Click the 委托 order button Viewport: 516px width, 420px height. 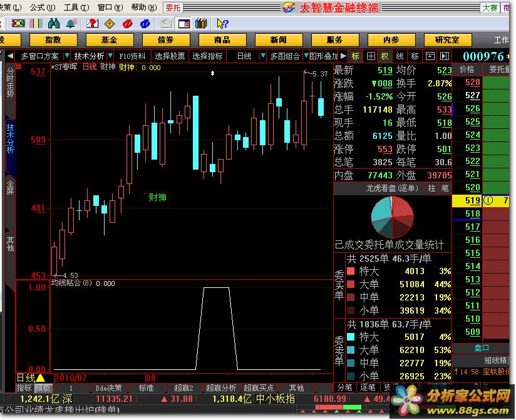pyautogui.click(x=173, y=8)
